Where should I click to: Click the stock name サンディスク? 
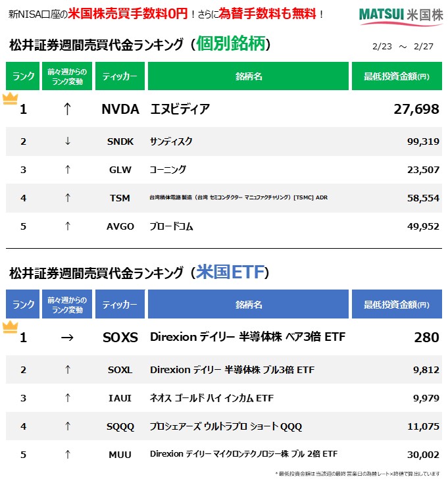(x=171, y=141)
